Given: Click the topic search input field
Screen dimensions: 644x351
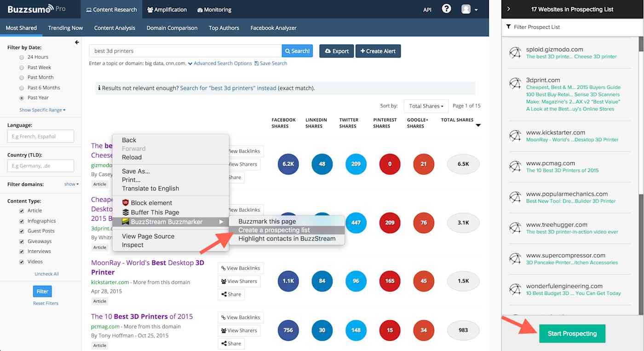Looking at the screenshot, I should pyautogui.click(x=184, y=51).
